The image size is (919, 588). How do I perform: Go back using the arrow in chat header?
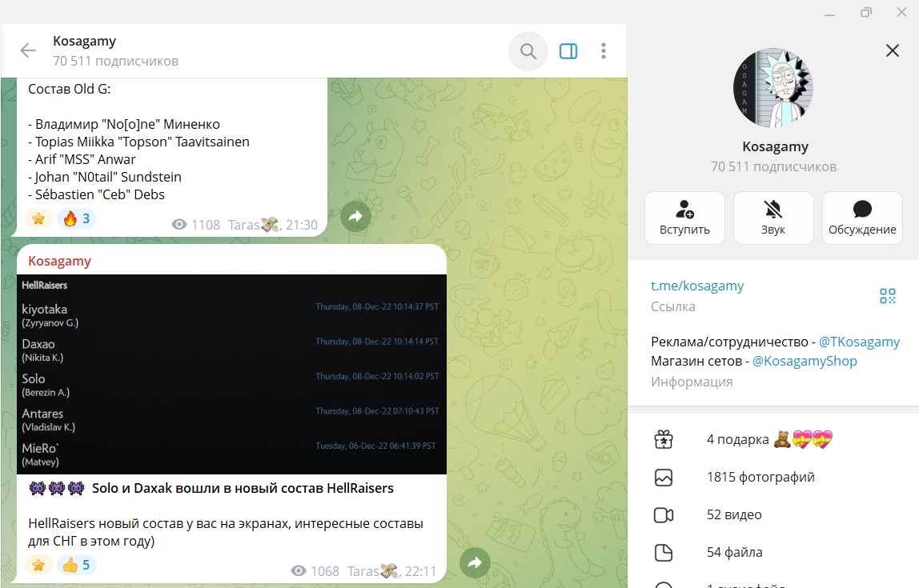28,51
